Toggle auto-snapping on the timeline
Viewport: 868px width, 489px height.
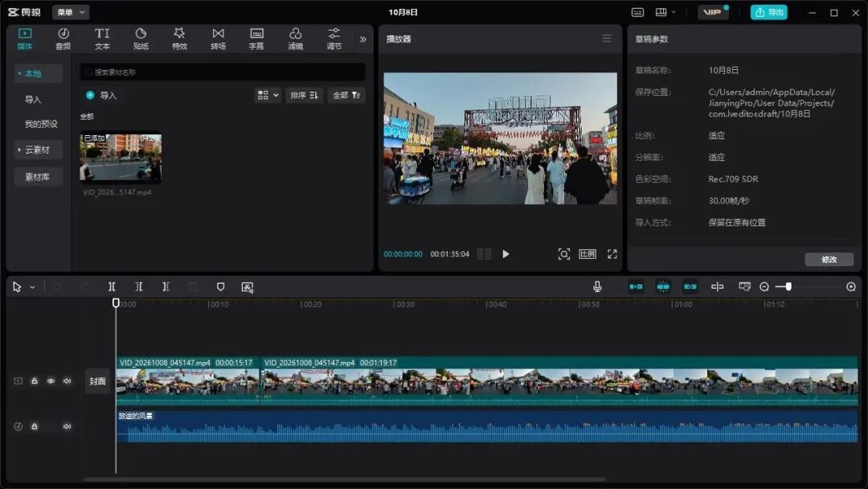tap(663, 286)
